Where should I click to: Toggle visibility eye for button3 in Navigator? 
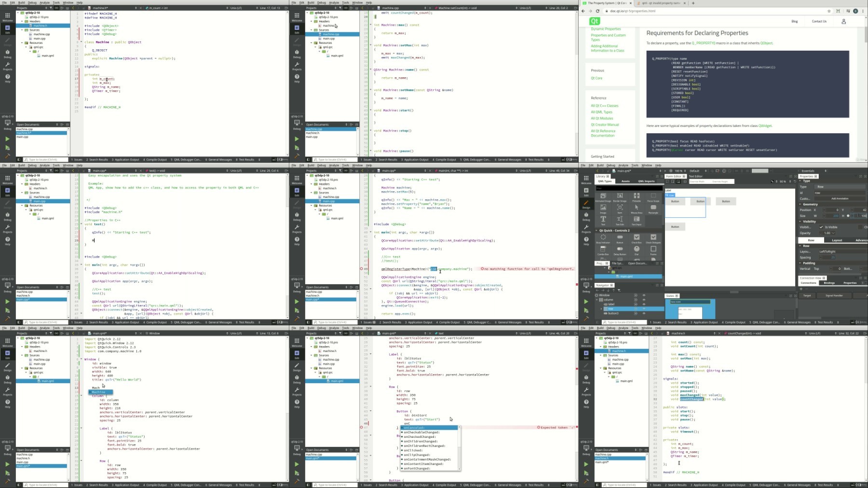tap(644, 313)
